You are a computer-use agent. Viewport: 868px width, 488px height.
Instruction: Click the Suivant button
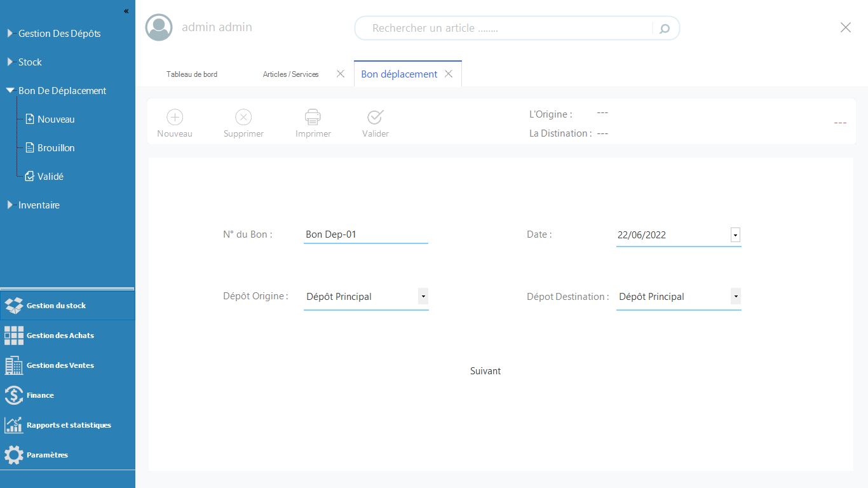click(485, 371)
